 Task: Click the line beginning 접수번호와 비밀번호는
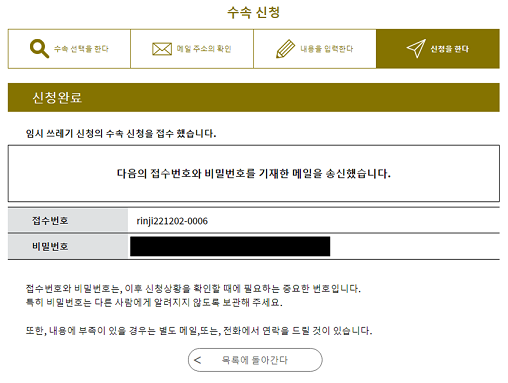tap(193, 288)
